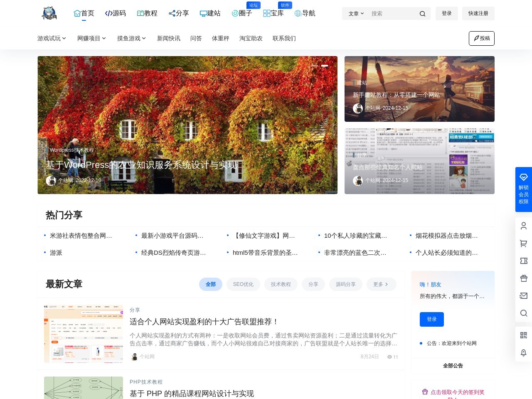Expand the 更多 filter options
Screen dimensions: 532x399
[381, 284]
